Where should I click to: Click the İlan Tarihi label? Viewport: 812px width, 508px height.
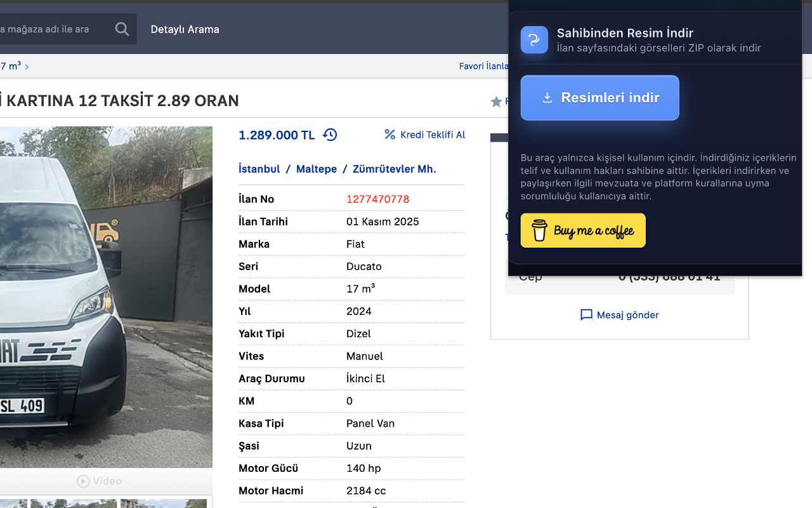pos(263,222)
